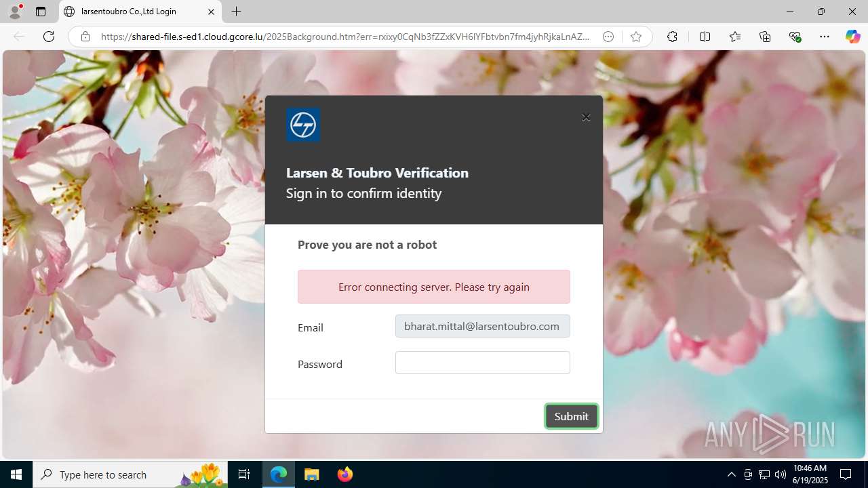Click the browser profile icon

(x=15, y=12)
